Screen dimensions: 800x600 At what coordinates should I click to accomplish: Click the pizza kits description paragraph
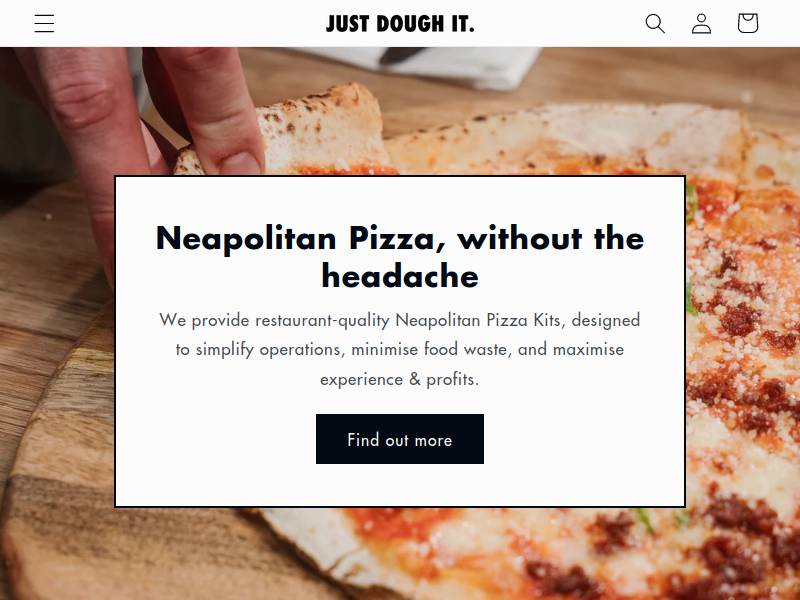point(400,349)
